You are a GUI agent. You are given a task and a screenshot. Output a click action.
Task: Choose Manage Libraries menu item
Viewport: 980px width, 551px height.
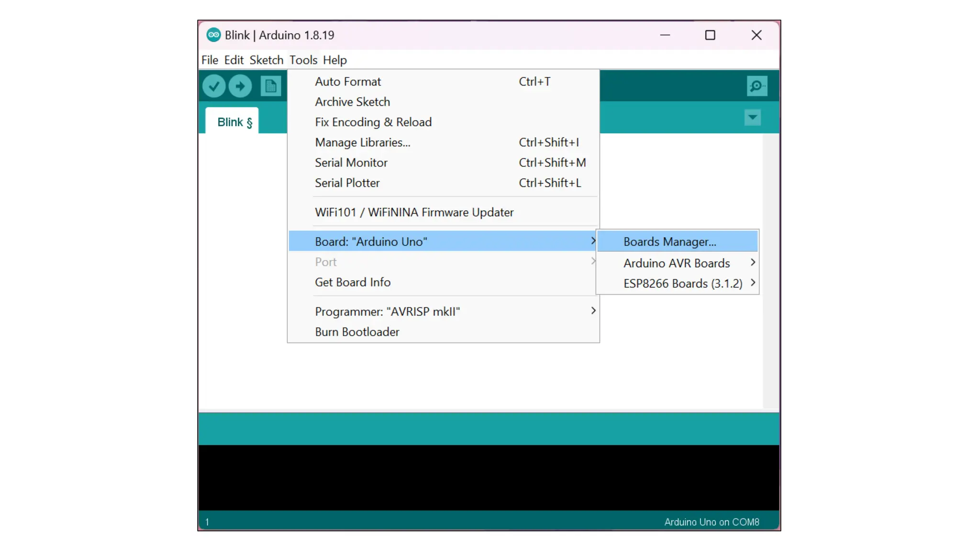(362, 142)
